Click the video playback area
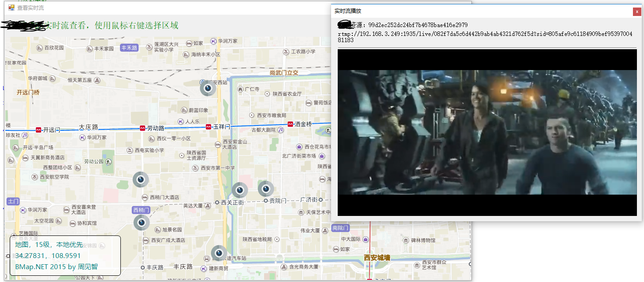The width and height of the screenshot is (644, 282). tap(487, 133)
